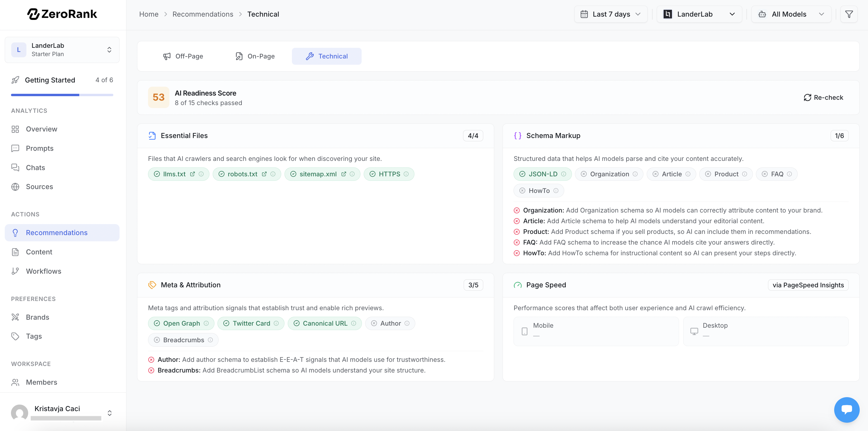Screen dimensions: 868x431
Task: Show info for Article schema
Action: pos(688,174)
